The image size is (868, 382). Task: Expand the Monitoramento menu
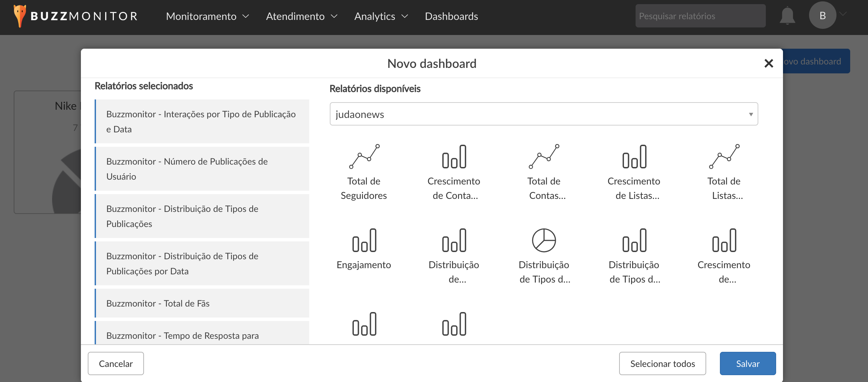point(207,16)
